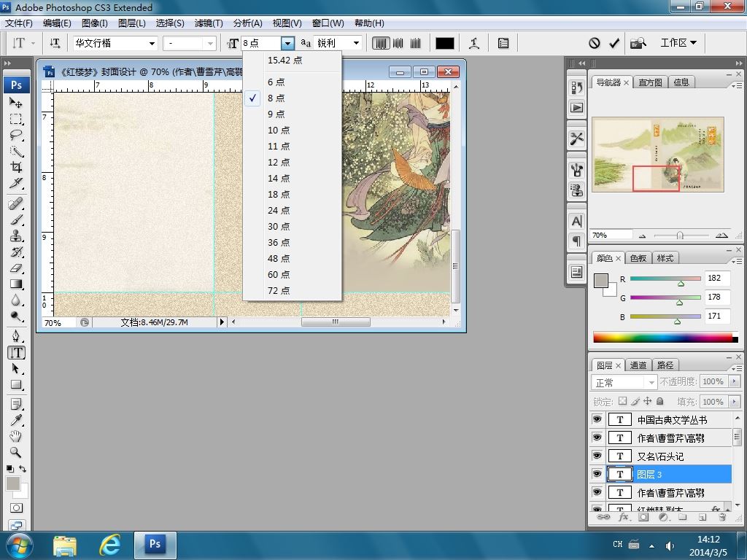Open the 工作区 workspace dropdown
Viewport: 747px width, 560px height.
[678, 43]
